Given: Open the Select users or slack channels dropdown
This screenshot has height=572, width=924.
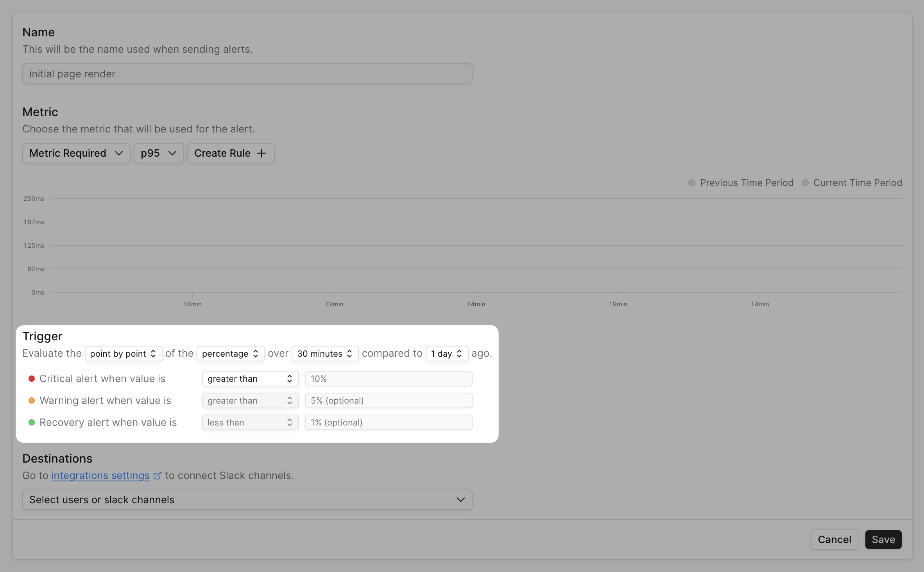Looking at the screenshot, I should 247,499.
